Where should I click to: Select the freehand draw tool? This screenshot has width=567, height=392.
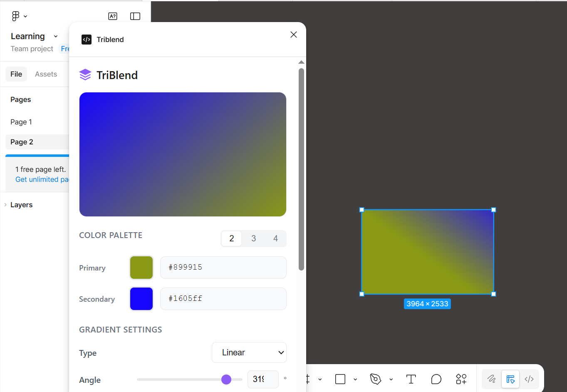491,379
